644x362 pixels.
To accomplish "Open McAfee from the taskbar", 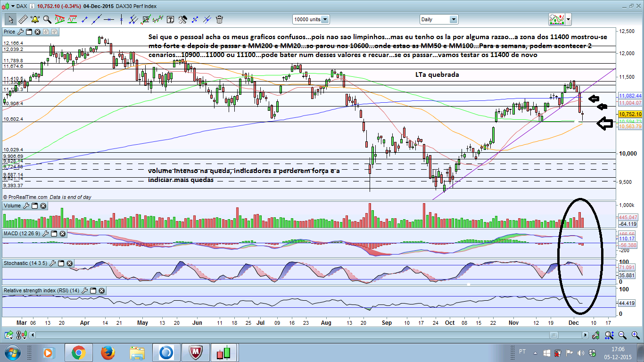I will 196,353.
